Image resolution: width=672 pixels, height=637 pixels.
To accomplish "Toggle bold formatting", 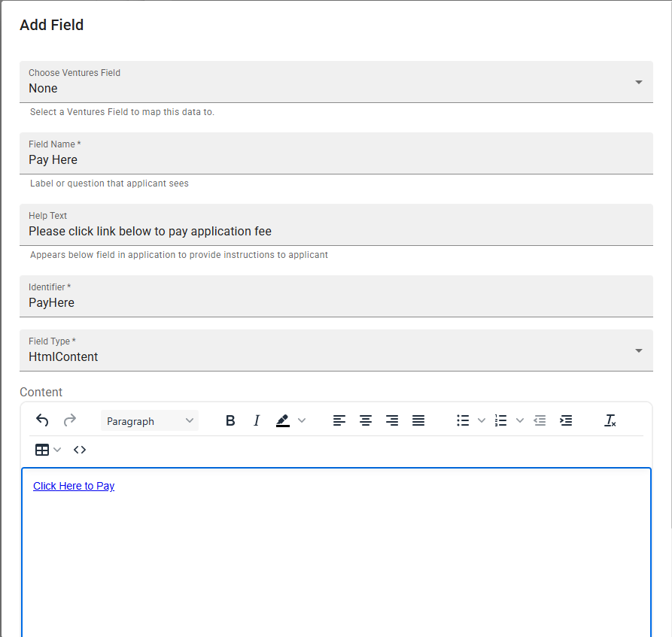I will tap(230, 420).
